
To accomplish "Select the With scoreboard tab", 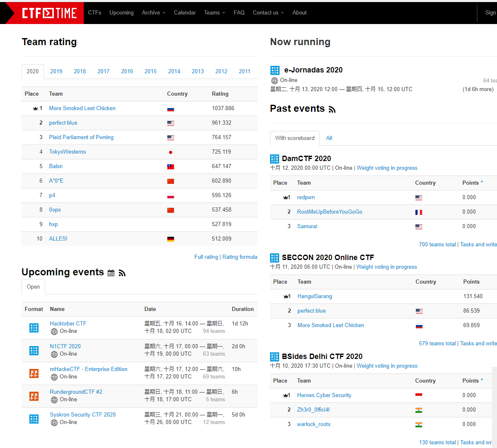I will coord(295,138).
